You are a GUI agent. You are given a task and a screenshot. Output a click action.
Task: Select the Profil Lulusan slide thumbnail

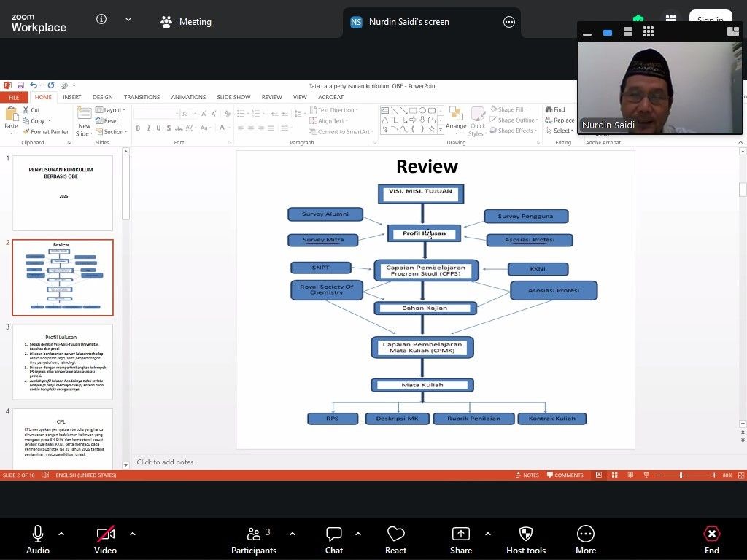click(x=63, y=362)
